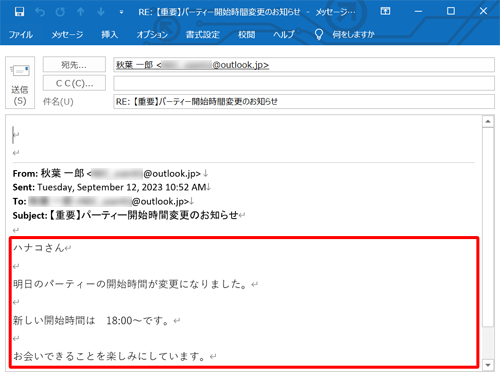The width and height of the screenshot is (500, 377).
Task: Click the CC(C)... button
Action: 74,83
